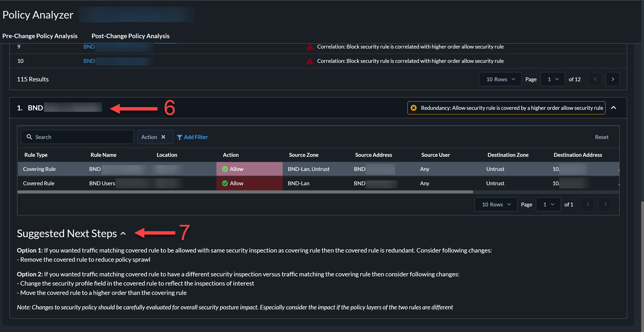Select Post-Change Policy Analysis tab

(130, 36)
